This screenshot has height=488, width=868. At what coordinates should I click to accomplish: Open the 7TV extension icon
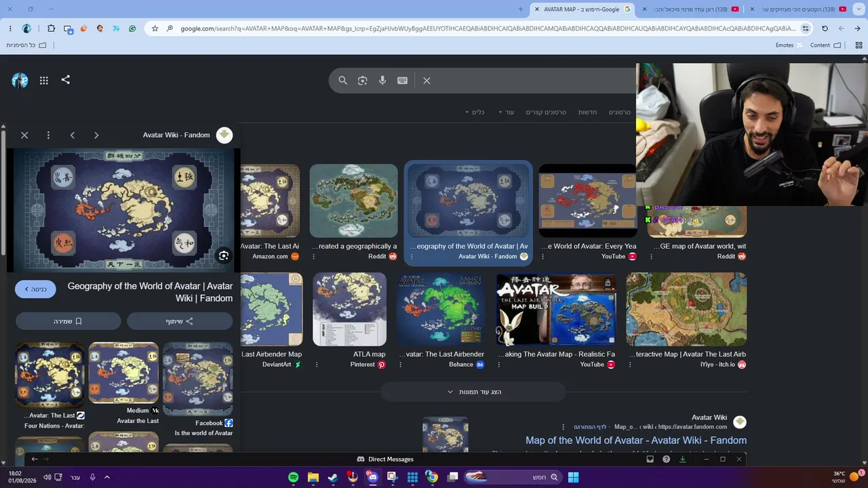coord(116,28)
